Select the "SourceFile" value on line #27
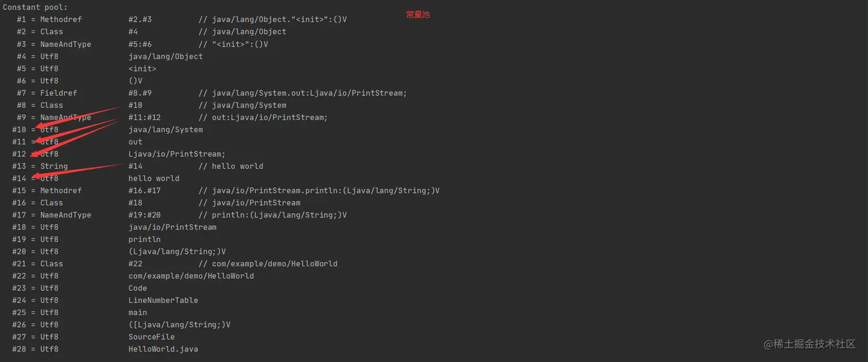This screenshot has height=362, width=868. [152, 337]
